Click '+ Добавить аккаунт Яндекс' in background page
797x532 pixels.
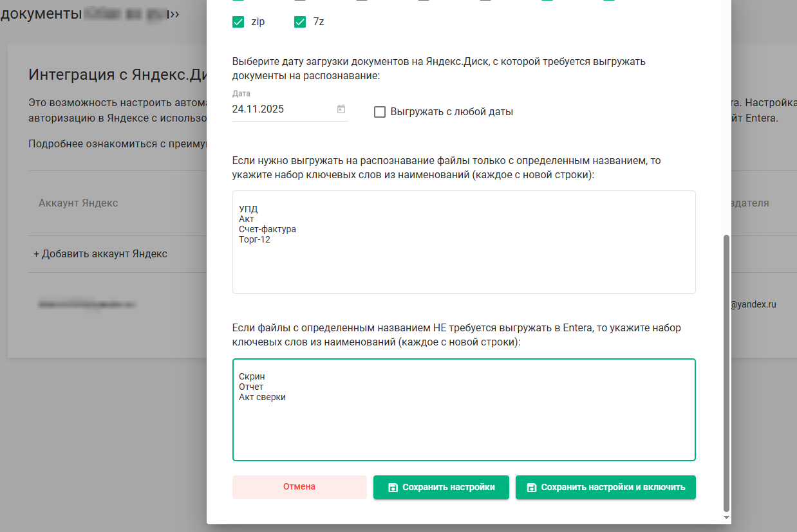pyautogui.click(x=100, y=254)
